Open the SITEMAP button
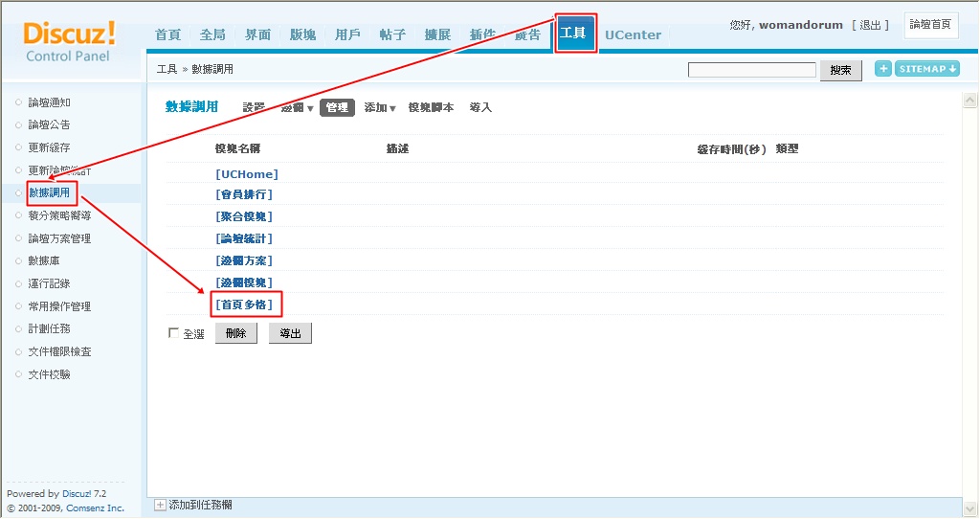 [x=926, y=69]
